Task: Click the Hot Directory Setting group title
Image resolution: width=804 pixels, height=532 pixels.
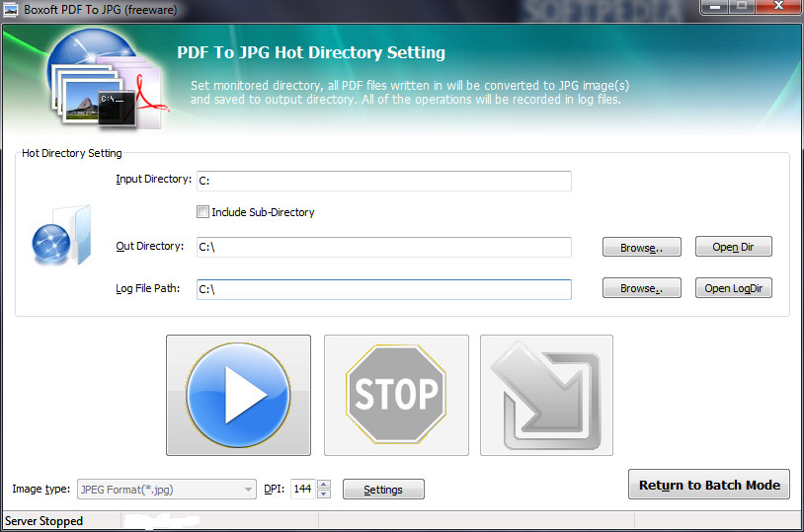Action: pyautogui.click(x=72, y=153)
